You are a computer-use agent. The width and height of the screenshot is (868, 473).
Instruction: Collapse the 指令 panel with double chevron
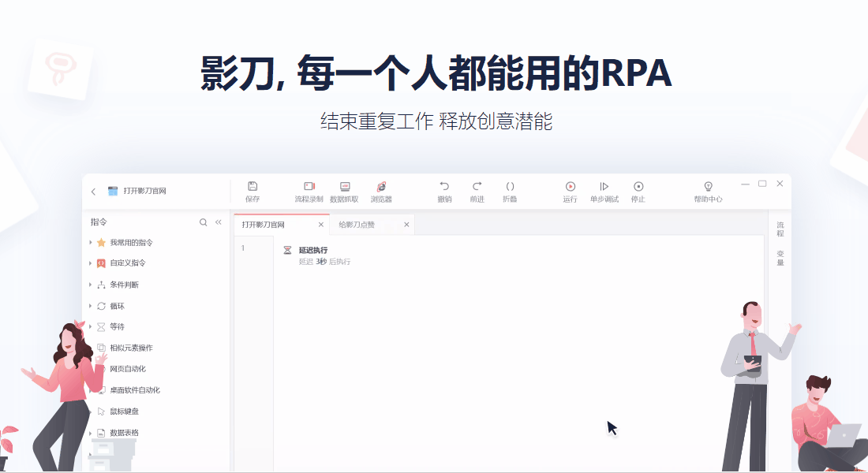(218, 222)
